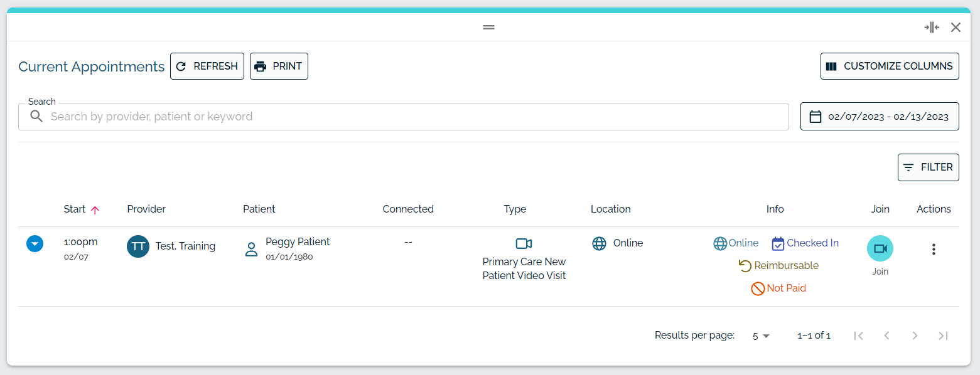
Task: Expand the 1:00pm appointment row
Action: [x=35, y=243]
